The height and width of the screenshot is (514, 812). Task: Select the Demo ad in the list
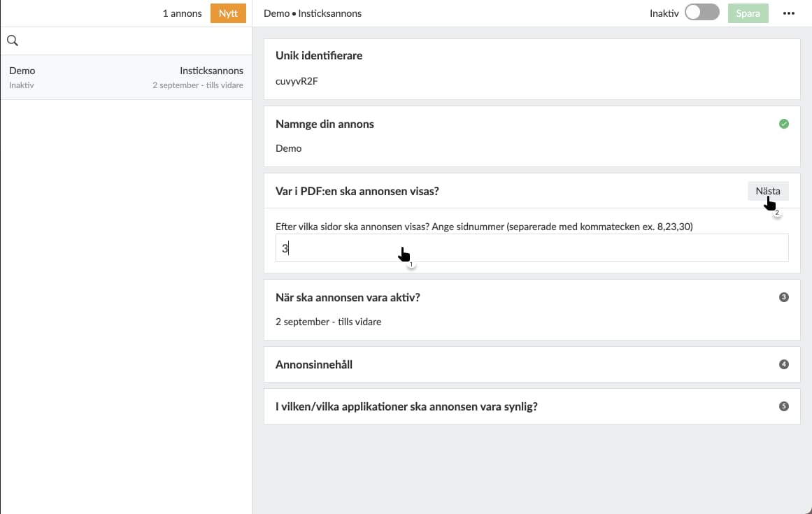[x=126, y=77]
